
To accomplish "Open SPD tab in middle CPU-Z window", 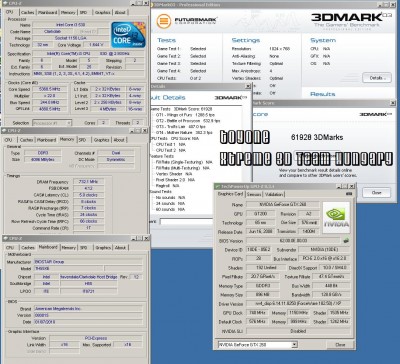I will click(x=82, y=140).
